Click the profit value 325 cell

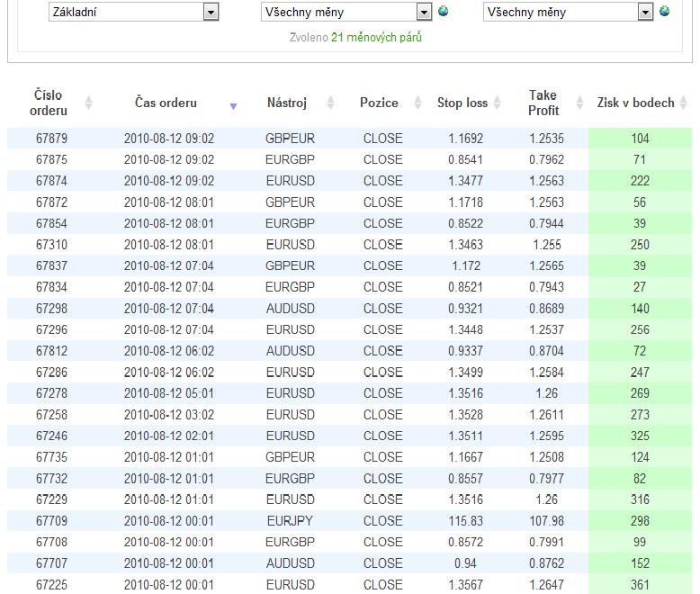pyautogui.click(x=640, y=436)
